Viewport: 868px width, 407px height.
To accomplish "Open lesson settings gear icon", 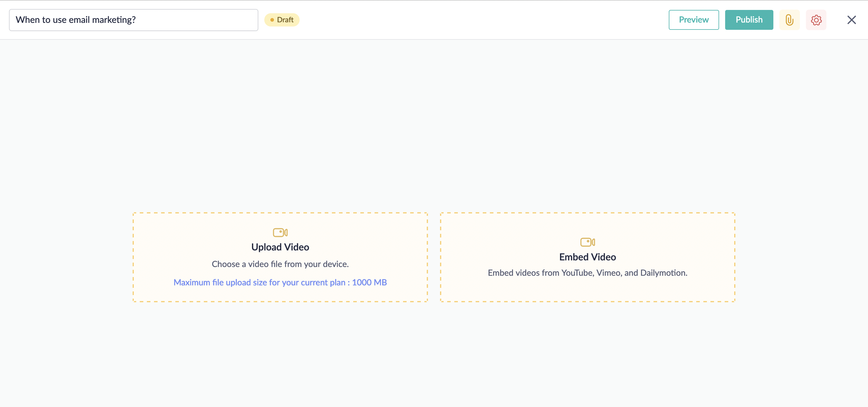I will [816, 20].
